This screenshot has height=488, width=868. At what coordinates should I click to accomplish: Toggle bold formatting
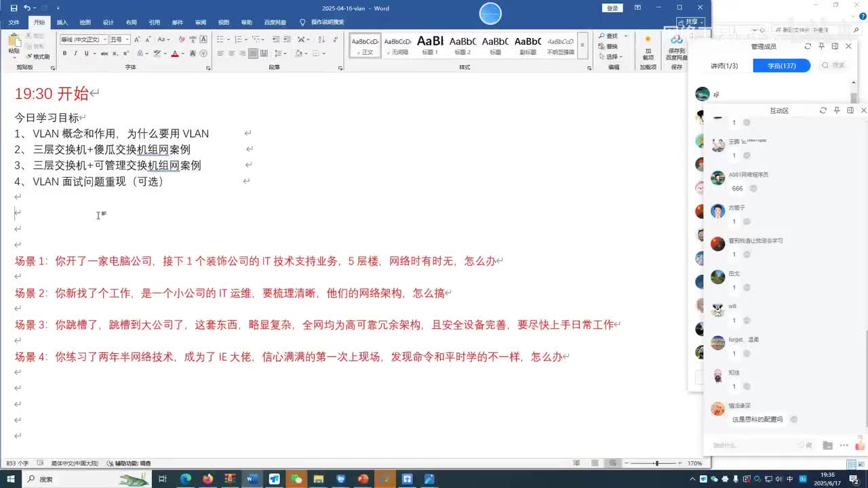click(x=64, y=54)
